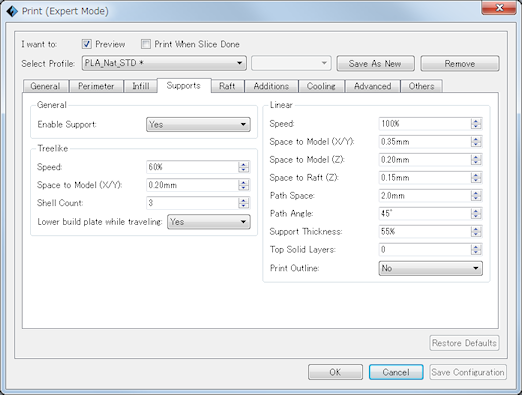Viewport: 522px width, 395px height.
Task: Open the Select Profile dropdown PLA_Nat_STD
Action: pos(164,63)
